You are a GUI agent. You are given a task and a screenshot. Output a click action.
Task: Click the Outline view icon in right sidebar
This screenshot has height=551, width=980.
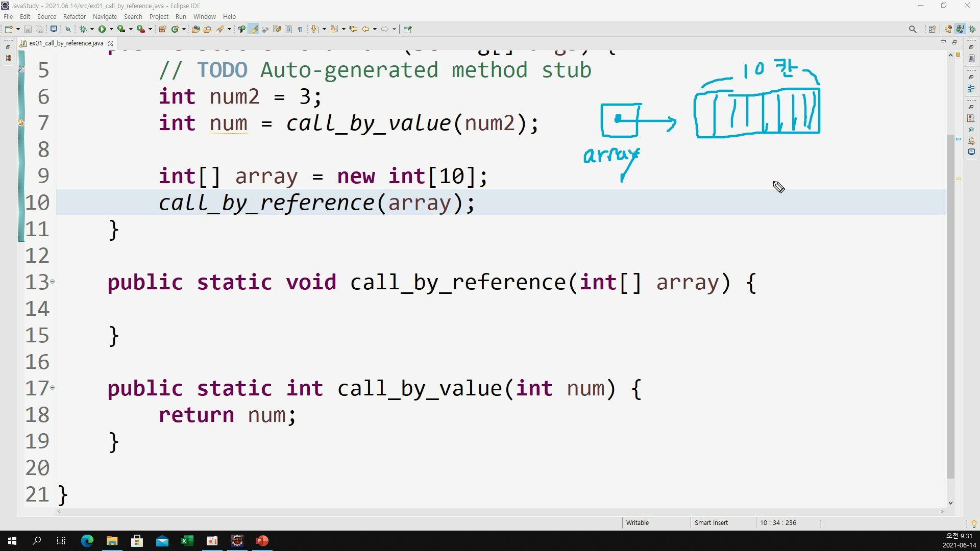point(971,88)
